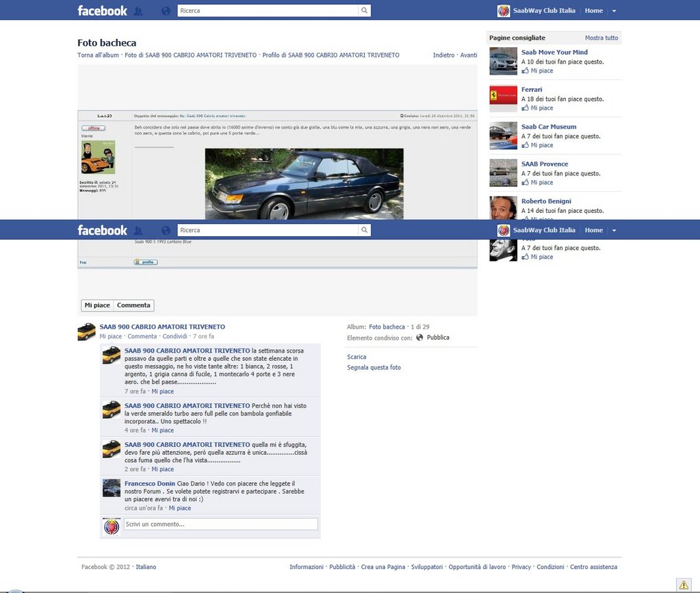The height and width of the screenshot is (593, 700).
Task: Open Sviluppatori footer link
Action: click(427, 566)
